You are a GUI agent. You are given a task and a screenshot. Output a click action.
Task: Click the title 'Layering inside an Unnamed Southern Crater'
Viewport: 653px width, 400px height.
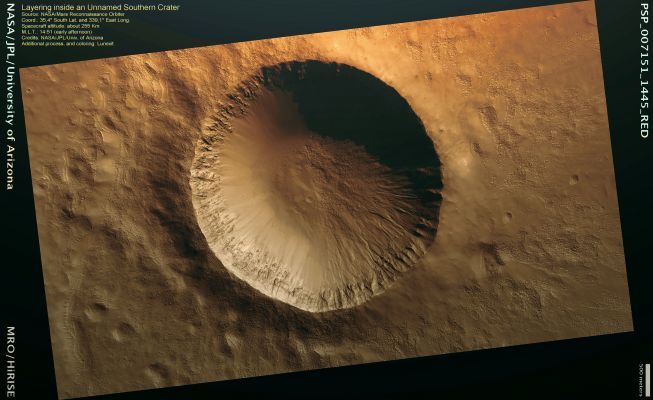pyautogui.click(x=100, y=8)
